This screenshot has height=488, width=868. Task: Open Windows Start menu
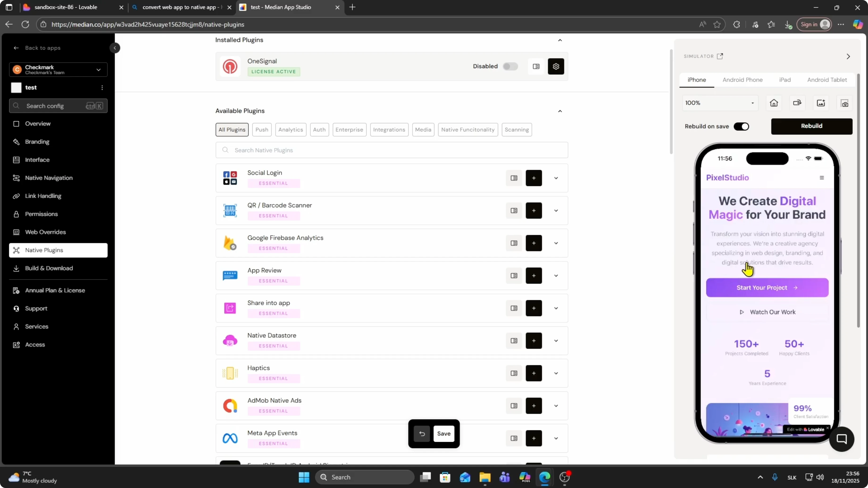coord(304,477)
